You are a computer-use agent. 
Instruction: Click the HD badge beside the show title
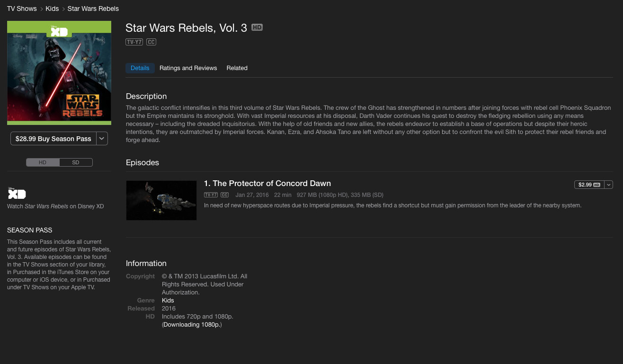[x=257, y=27]
